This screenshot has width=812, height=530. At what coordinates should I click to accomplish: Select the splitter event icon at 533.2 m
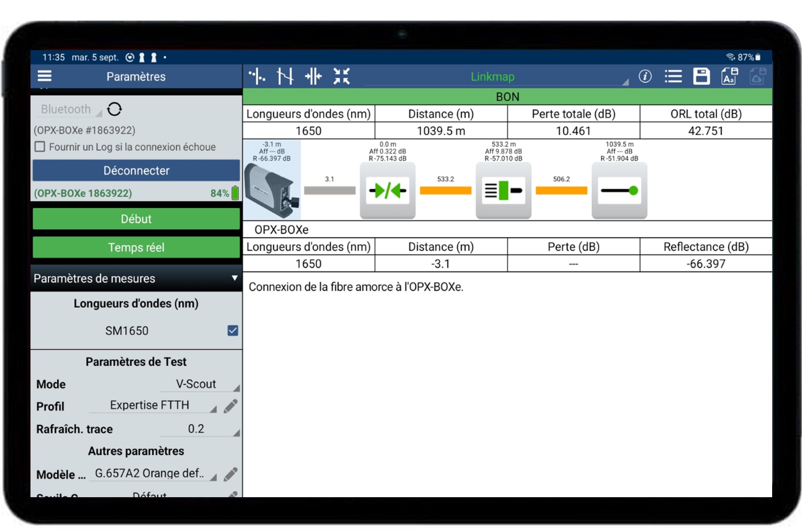(x=503, y=191)
